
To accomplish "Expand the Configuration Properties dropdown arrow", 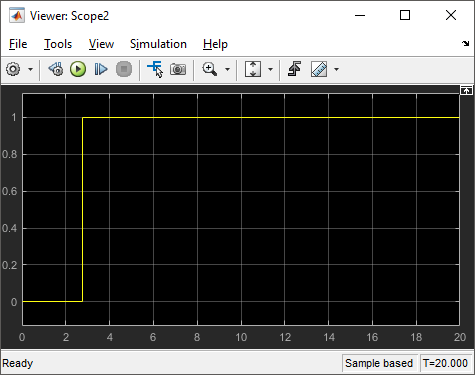I will [x=31, y=69].
